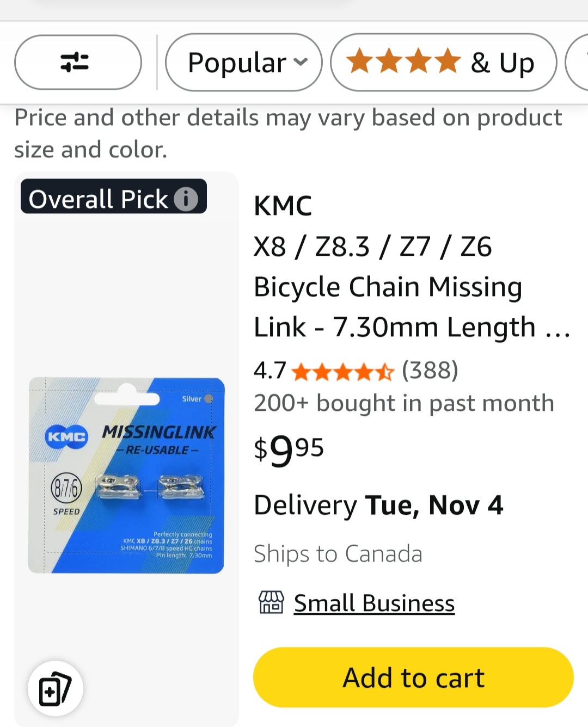
Task: Tap the KMC brand name
Action: 283,206
